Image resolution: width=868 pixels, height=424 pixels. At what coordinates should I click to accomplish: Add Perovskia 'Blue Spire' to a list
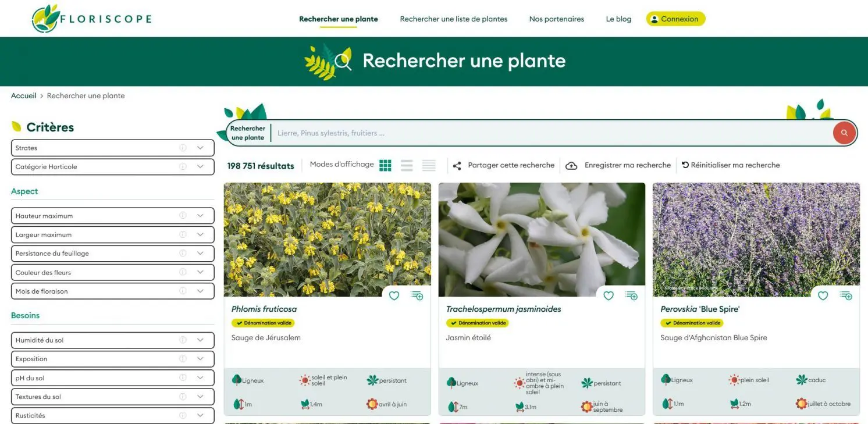846,296
